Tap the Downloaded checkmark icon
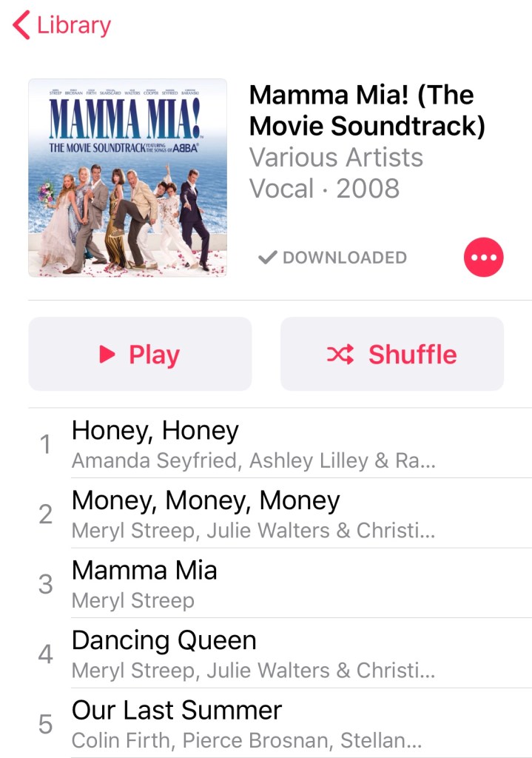The width and height of the screenshot is (532, 758). point(267,257)
